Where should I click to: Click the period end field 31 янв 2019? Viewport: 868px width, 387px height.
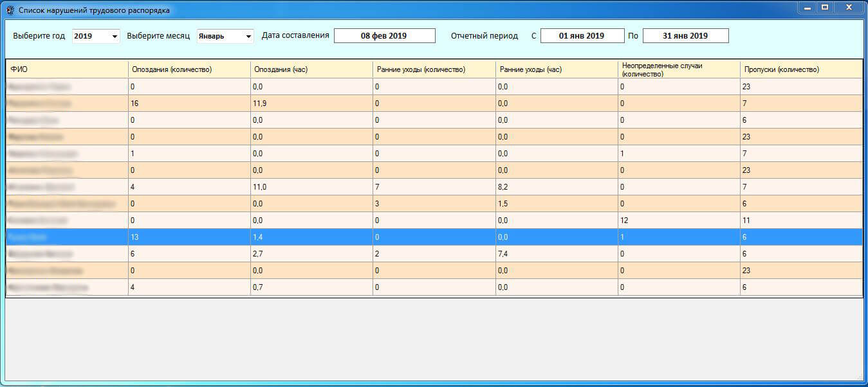[x=685, y=36]
